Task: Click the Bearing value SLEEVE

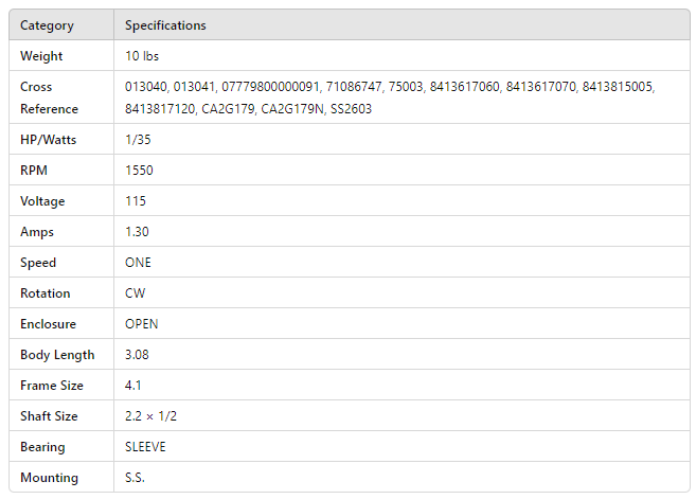Action: click(x=145, y=447)
